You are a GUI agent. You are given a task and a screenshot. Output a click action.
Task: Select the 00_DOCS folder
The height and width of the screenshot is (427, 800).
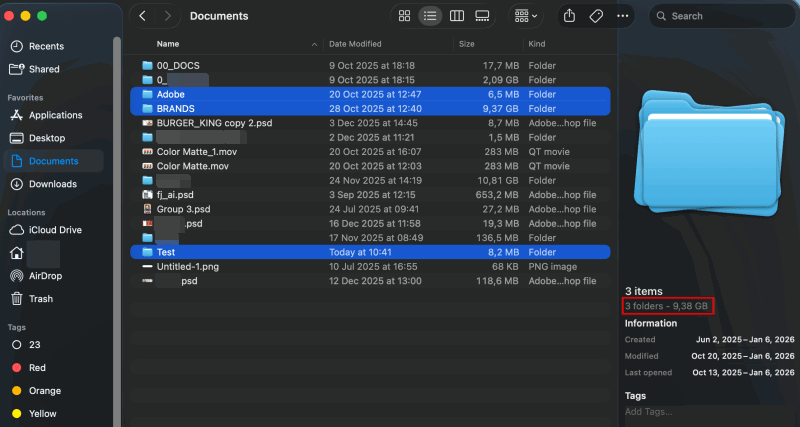point(370,65)
